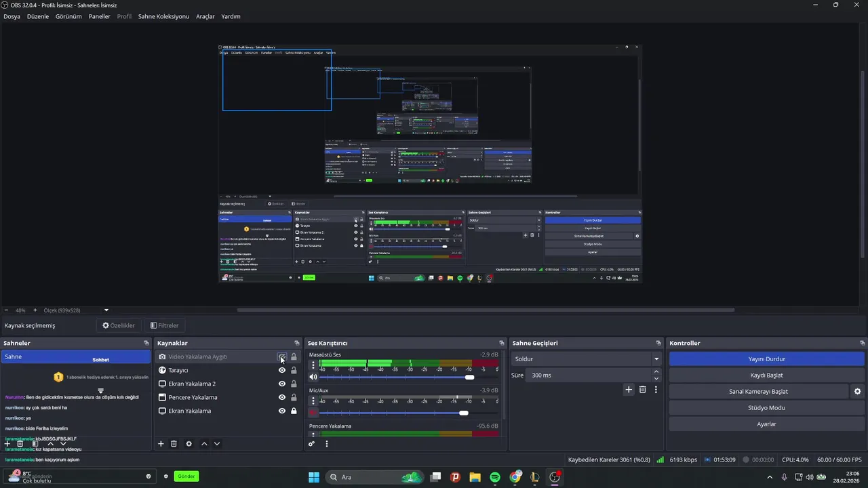Add a new scene transition
The image size is (868, 488).
[629, 390]
